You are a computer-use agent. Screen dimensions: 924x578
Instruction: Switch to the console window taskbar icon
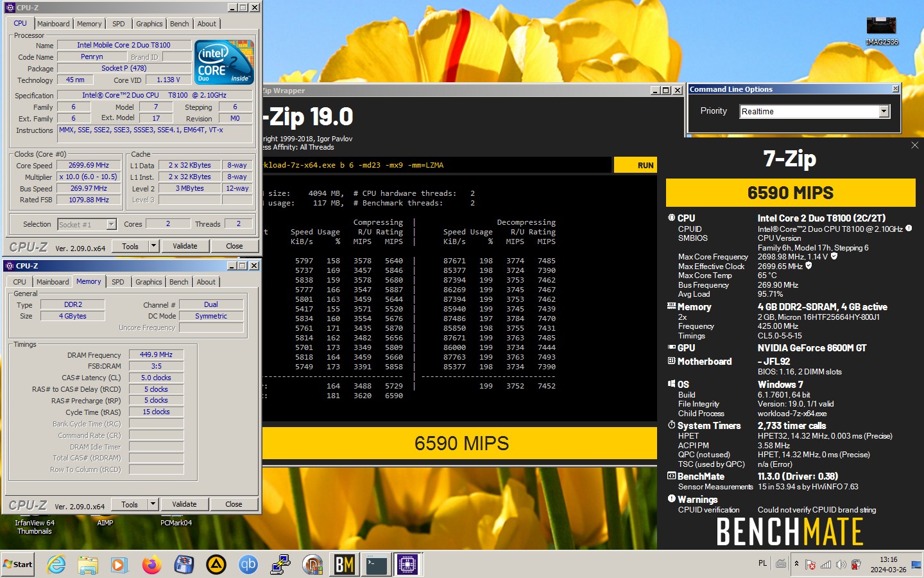pos(376,565)
